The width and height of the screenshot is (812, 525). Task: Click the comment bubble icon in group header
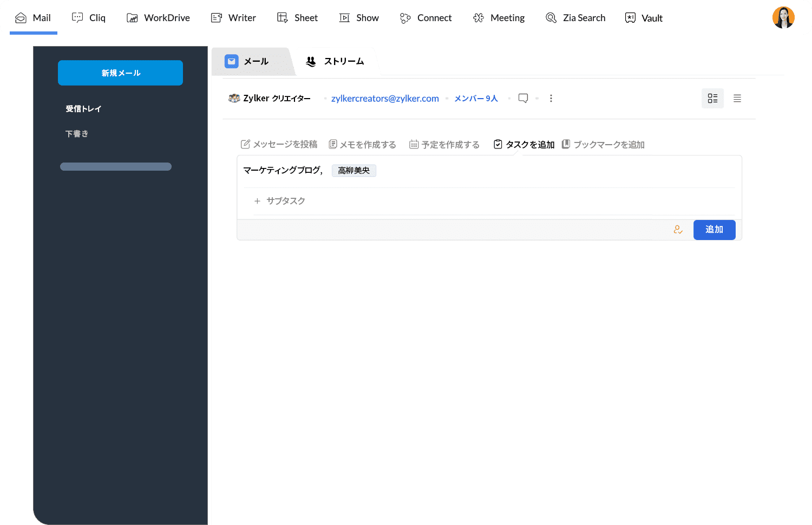(523, 98)
